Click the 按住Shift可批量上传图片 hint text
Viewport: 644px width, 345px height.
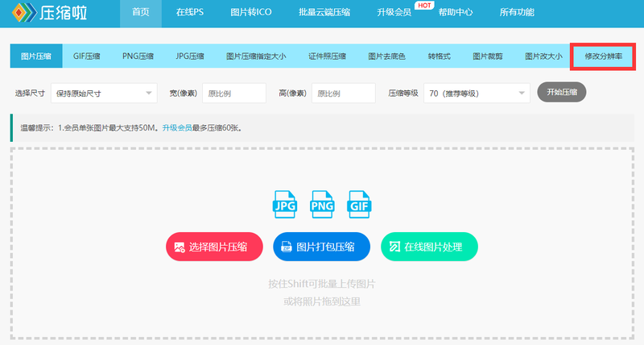[321, 284]
